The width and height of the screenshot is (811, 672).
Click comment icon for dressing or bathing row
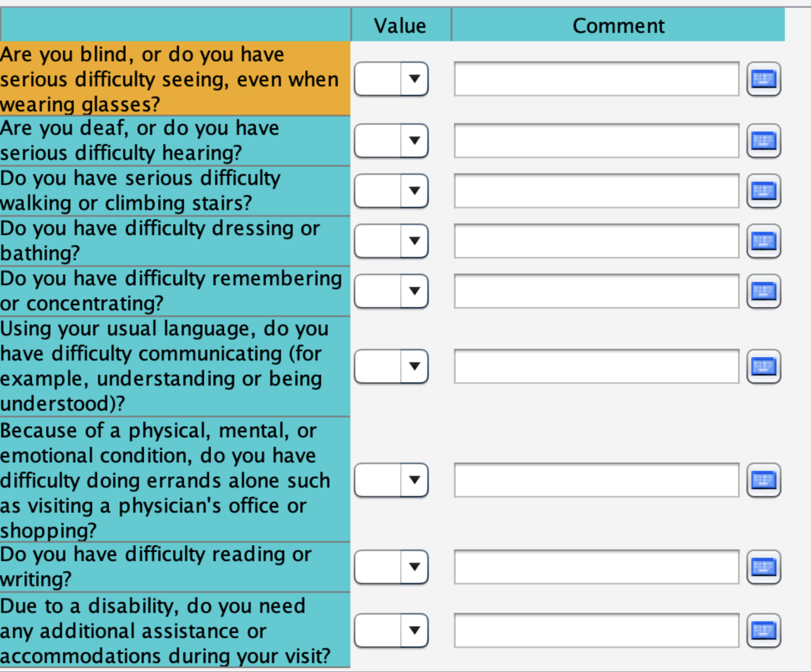click(x=764, y=241)
